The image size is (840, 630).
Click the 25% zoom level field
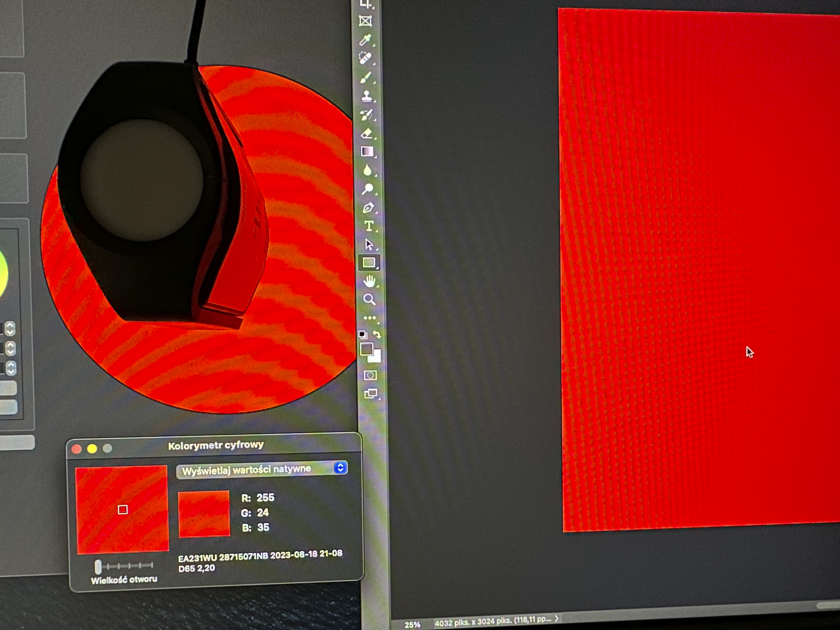(x=412, y=625)
